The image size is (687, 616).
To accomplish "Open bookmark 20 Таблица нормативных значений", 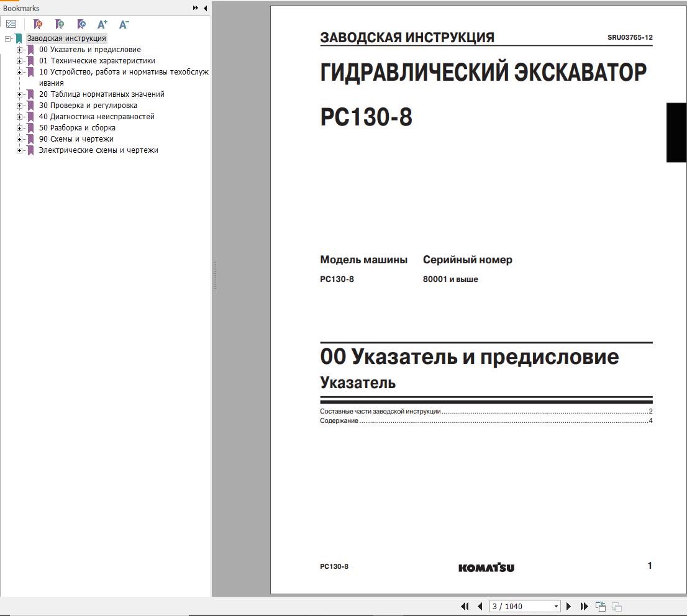I will pos(102,94).
